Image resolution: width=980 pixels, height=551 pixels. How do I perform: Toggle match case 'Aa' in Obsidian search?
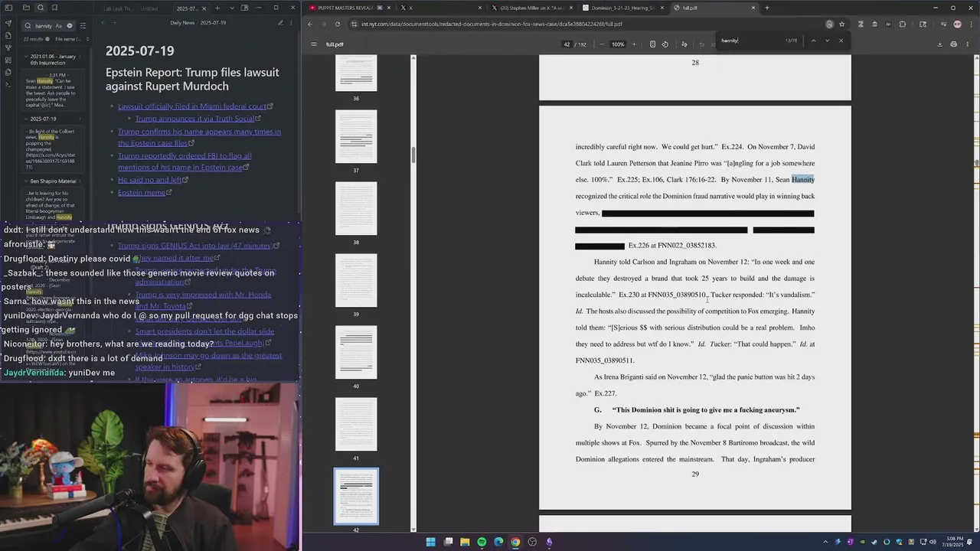59,25
